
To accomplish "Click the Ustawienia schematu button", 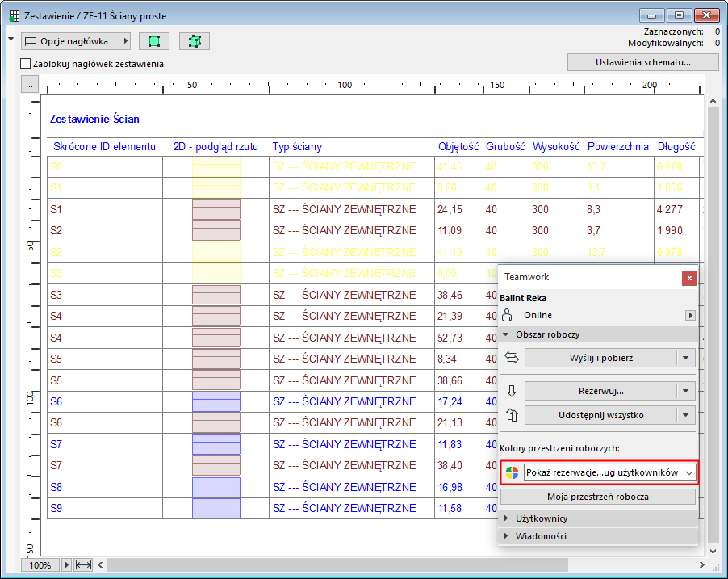I will (642, 62).
